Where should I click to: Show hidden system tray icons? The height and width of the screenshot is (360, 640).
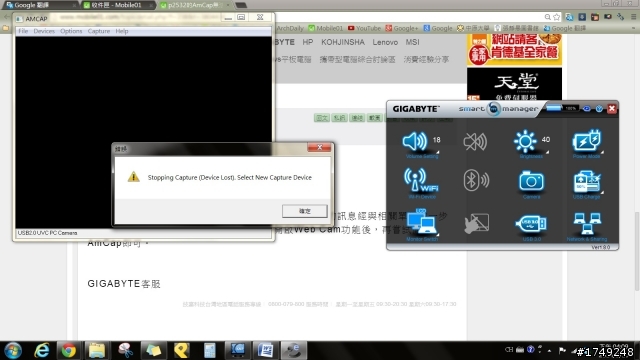coord(550,351)
